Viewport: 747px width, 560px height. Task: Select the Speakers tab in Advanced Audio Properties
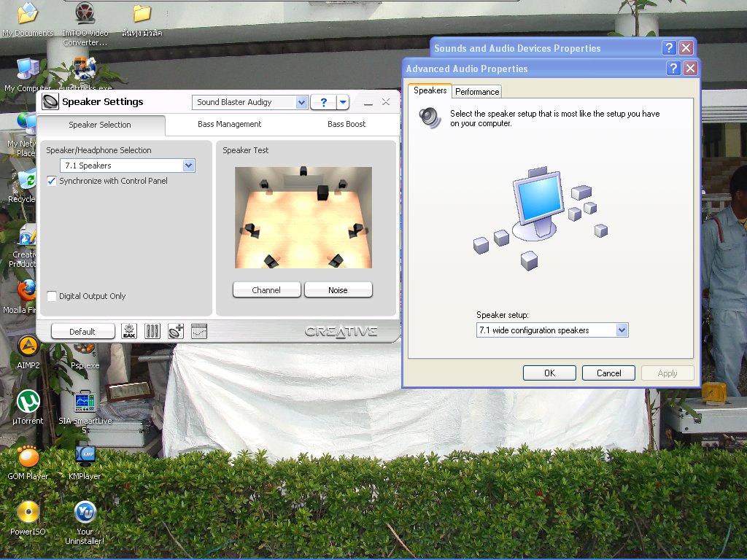pos(430,90)
